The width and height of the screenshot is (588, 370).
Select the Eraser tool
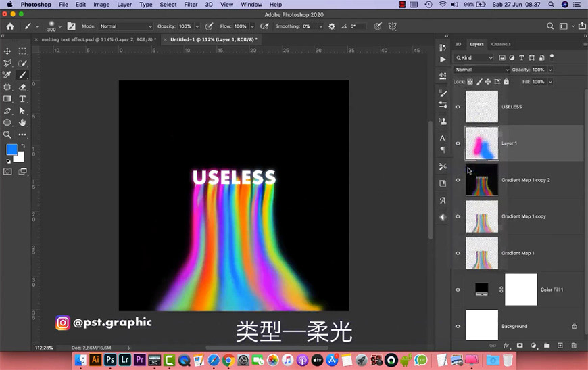point(22,87)
